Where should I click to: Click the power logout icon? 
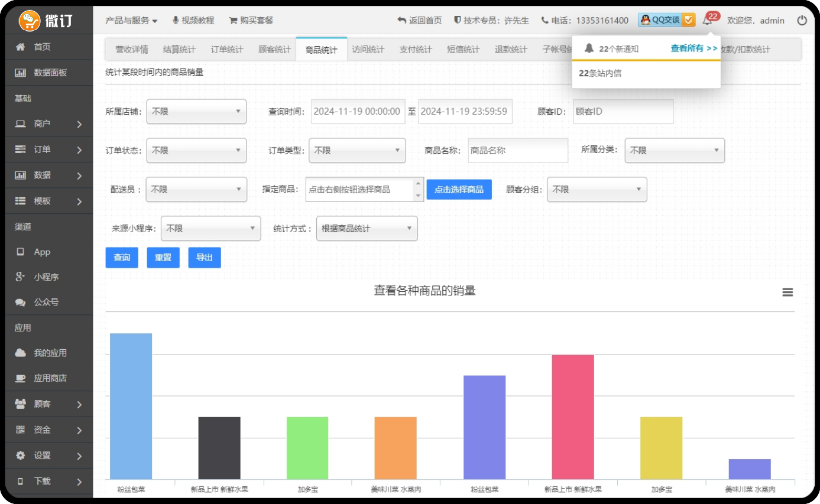click(x=802, y=20)
